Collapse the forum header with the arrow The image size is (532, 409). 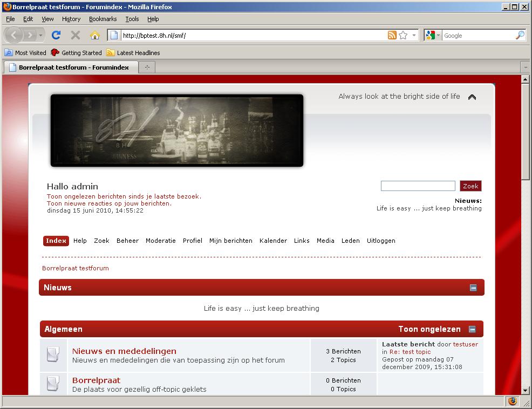coord(472,97)
